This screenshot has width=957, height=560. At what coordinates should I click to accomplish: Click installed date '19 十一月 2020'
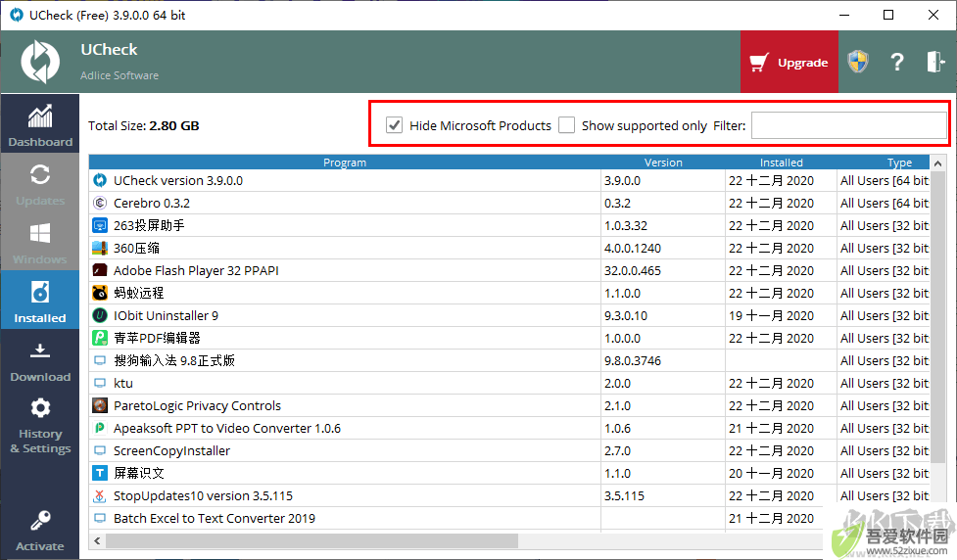pos(771,315)
